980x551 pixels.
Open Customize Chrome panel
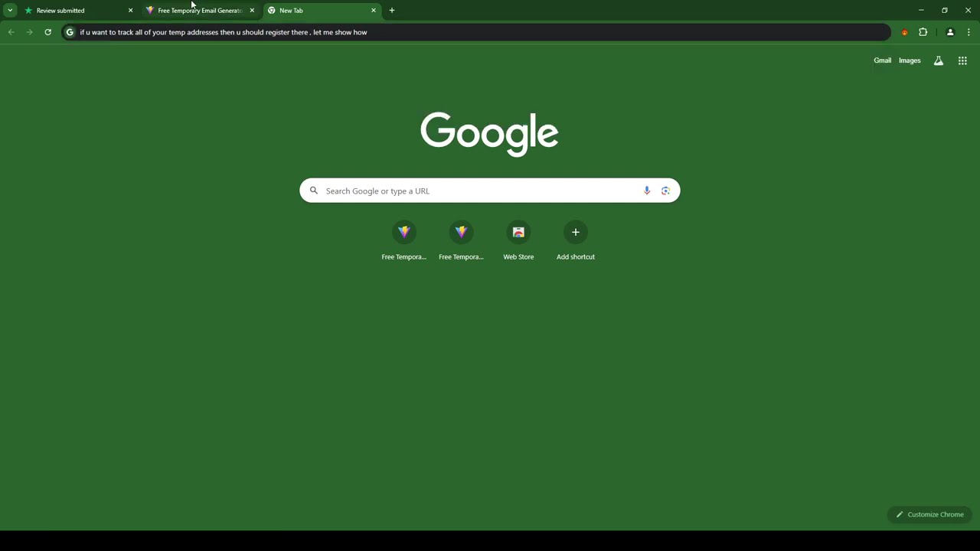pyautogui.click(x=929, y=514)
